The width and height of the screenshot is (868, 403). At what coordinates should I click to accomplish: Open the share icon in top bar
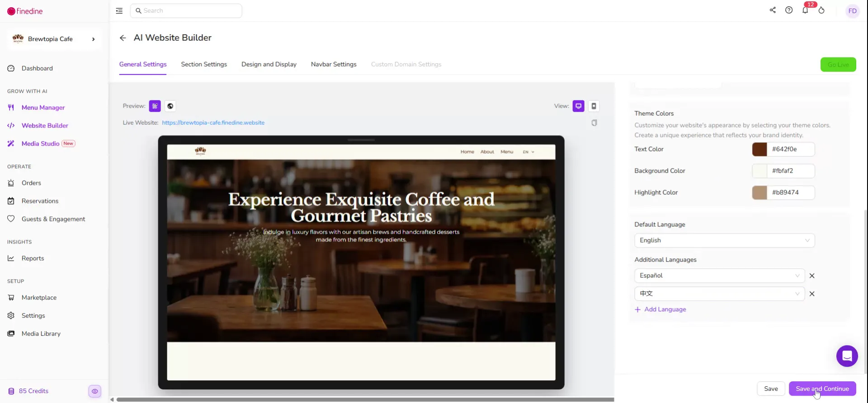(x=773, y=10)
